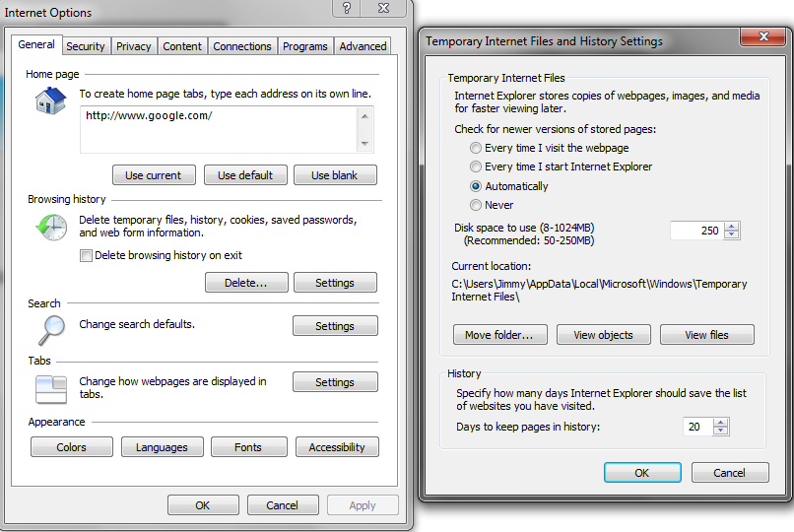Click the Browsing history clock icon
Viewport: 794px width, 532px height.
(51, 227)
